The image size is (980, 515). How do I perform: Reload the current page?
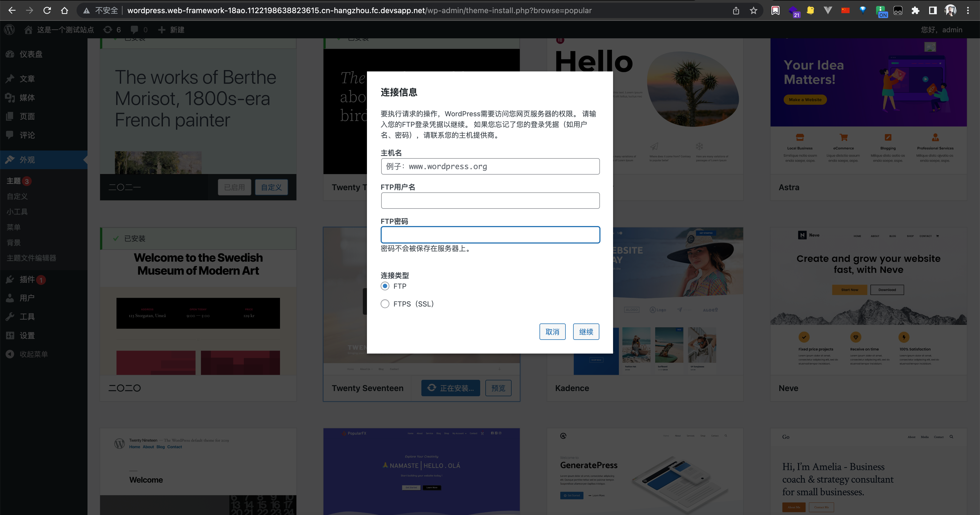pyautogui.click(x=47, y=10)
